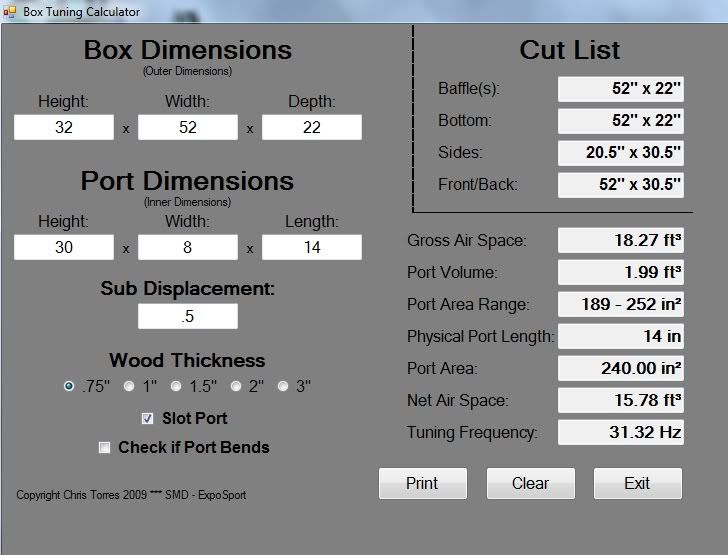
Task: Click the Baffle(s) cut list value
Action: [x=621, y=89]
